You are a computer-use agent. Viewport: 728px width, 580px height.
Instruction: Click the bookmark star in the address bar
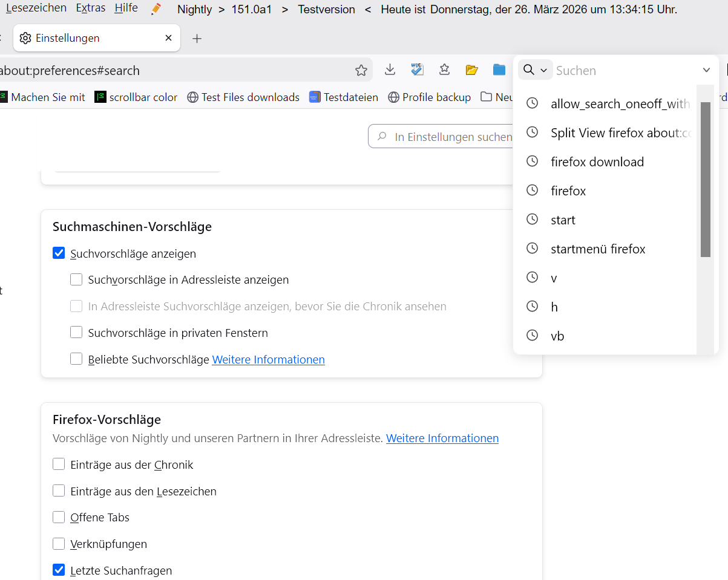[361, 70]
